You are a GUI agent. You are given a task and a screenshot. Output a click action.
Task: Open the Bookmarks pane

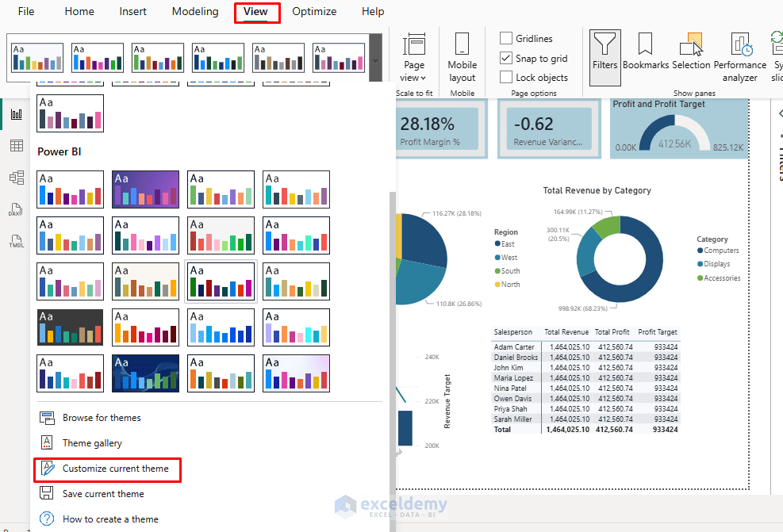645,52
